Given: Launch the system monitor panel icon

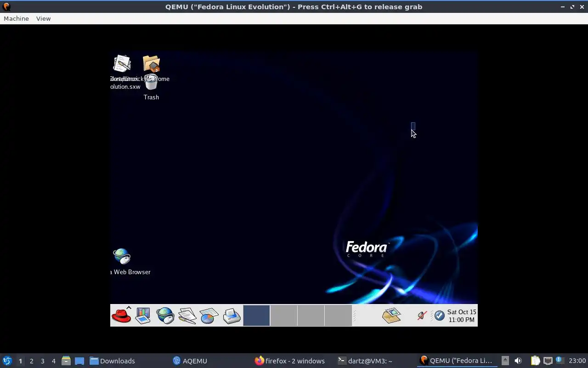Looking at the screenshot, I should pos(143,316).
